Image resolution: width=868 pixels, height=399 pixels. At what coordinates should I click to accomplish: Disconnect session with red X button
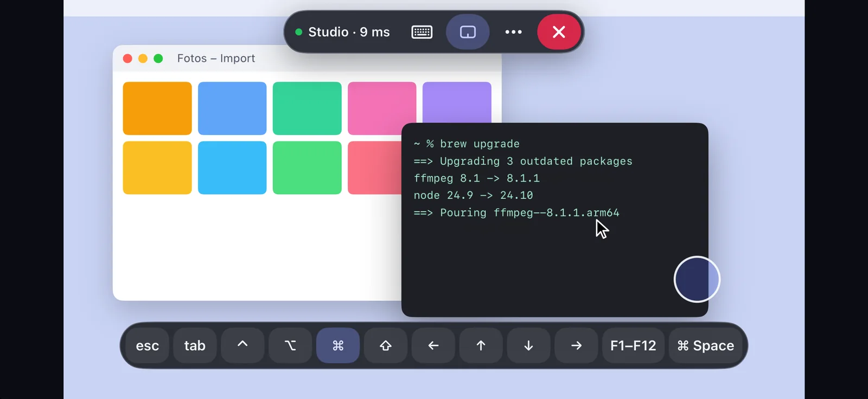559,32
